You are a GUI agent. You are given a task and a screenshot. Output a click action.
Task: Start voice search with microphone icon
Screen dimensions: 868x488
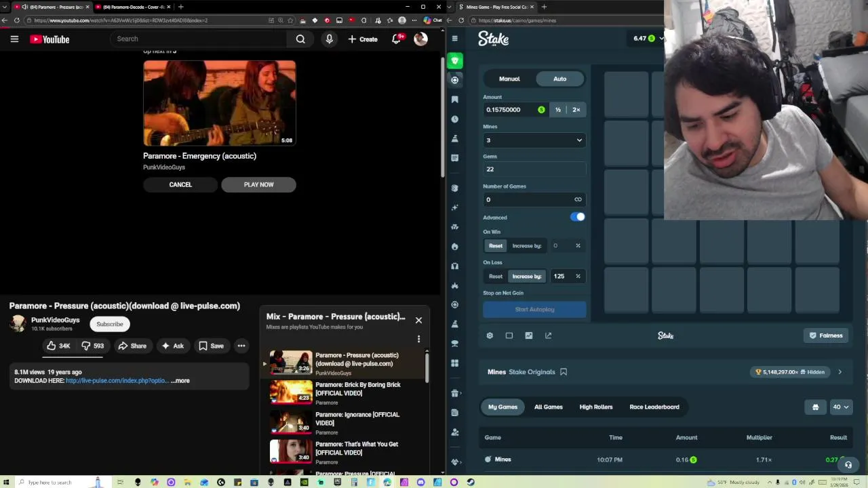(329, 39)
